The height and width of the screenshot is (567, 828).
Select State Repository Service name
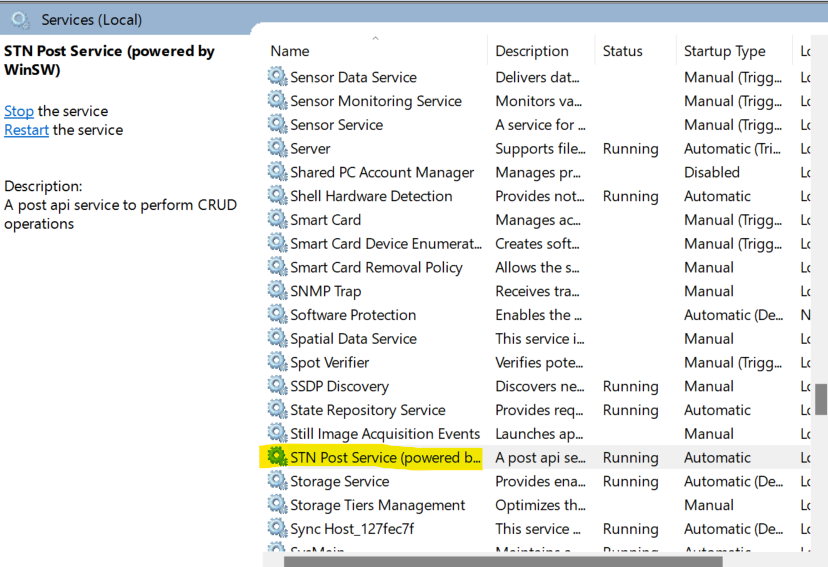pos(368,410)
